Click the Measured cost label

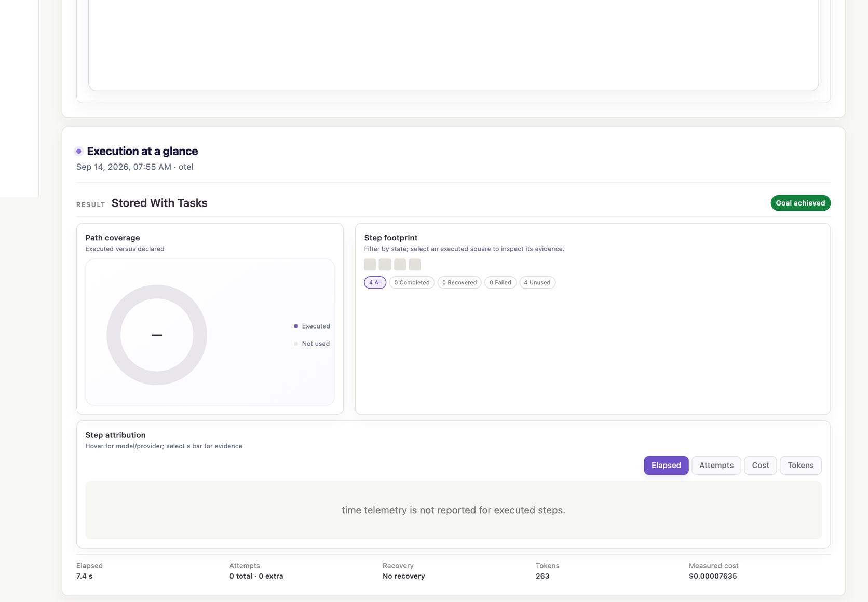click(713, 566)
